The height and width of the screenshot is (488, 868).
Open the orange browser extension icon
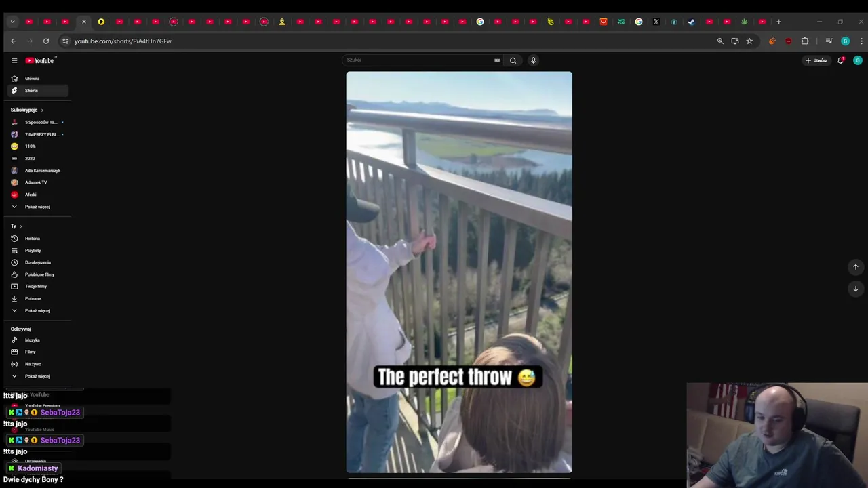772,41
